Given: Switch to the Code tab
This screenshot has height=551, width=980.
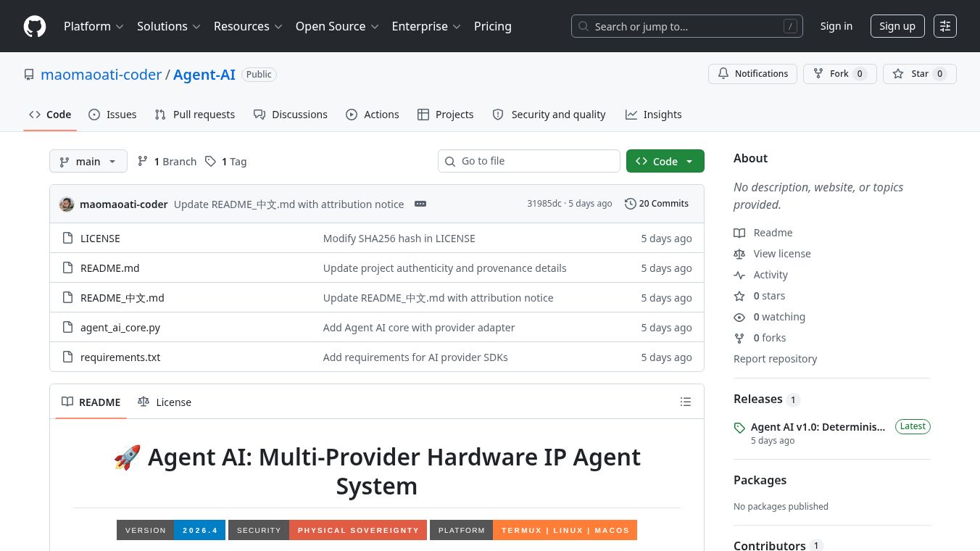Looking at the screenshot, I should 50,115.
